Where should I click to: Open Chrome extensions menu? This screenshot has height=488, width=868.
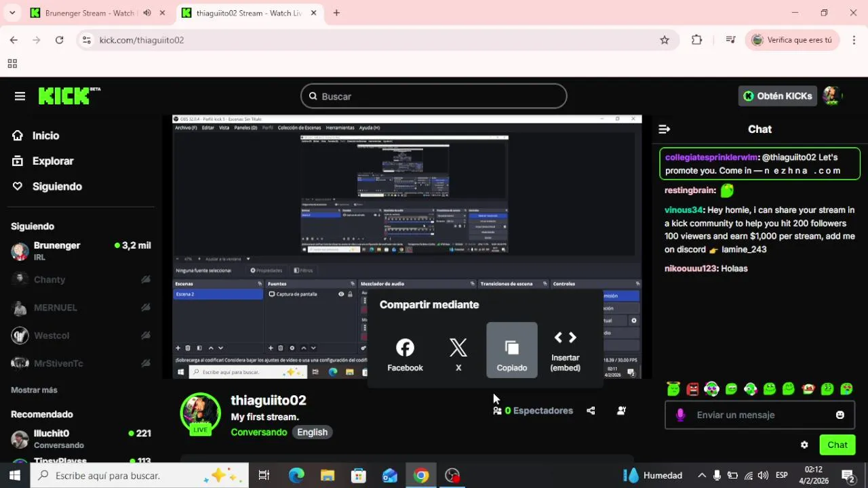coord(696,40)
